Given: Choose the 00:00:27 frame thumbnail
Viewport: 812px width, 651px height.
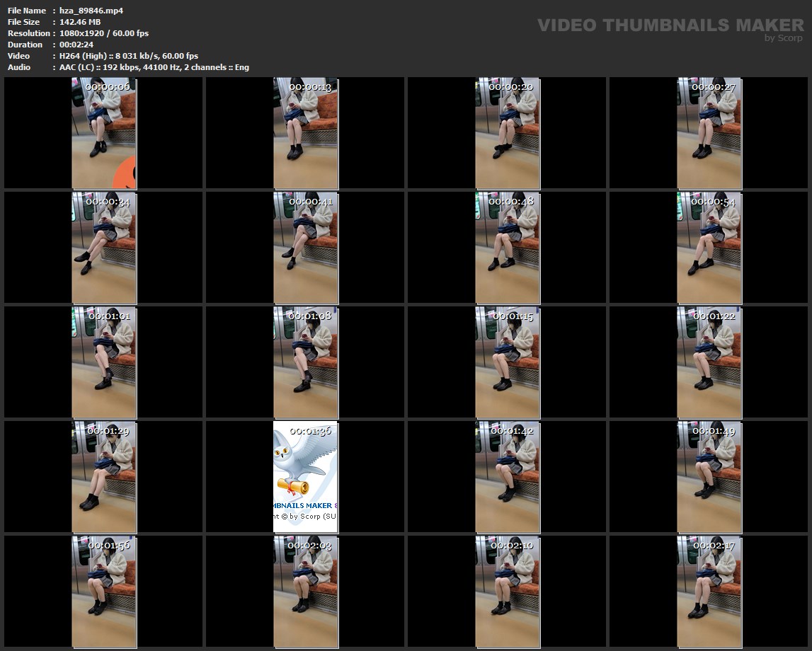Looking at the screenshot, I should pyautogui.click(x=709, y=133).
